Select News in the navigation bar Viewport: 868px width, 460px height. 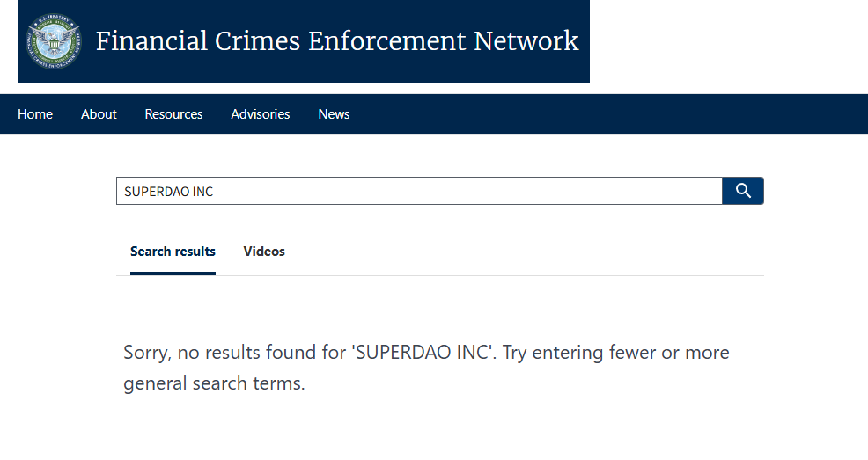pos(334,114)
